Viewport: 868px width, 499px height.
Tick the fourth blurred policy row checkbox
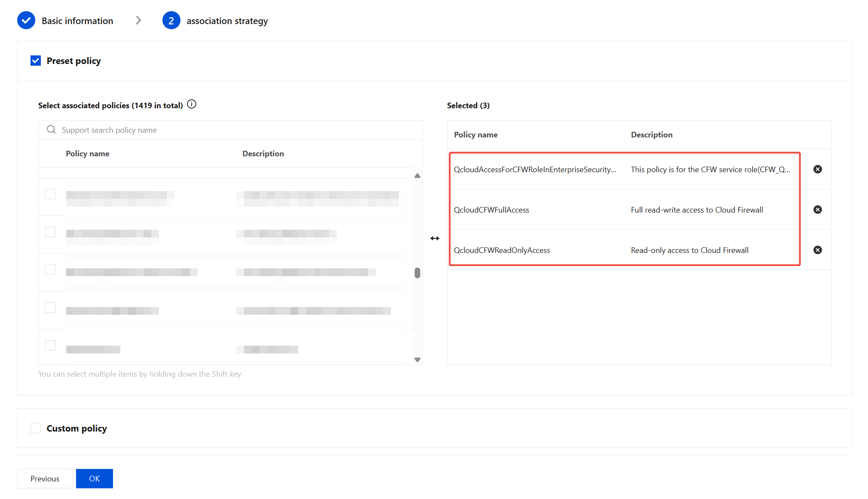[x=50, y=307]
